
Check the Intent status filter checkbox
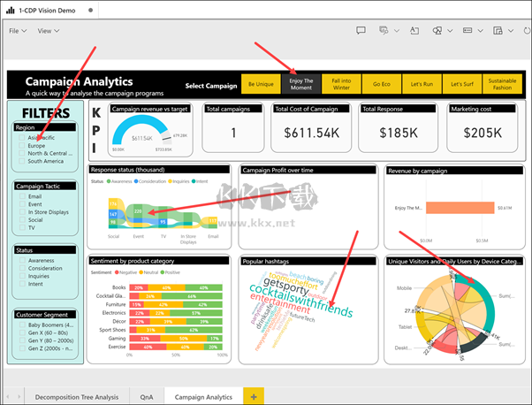pyautogui.click(x=22, y=284)
